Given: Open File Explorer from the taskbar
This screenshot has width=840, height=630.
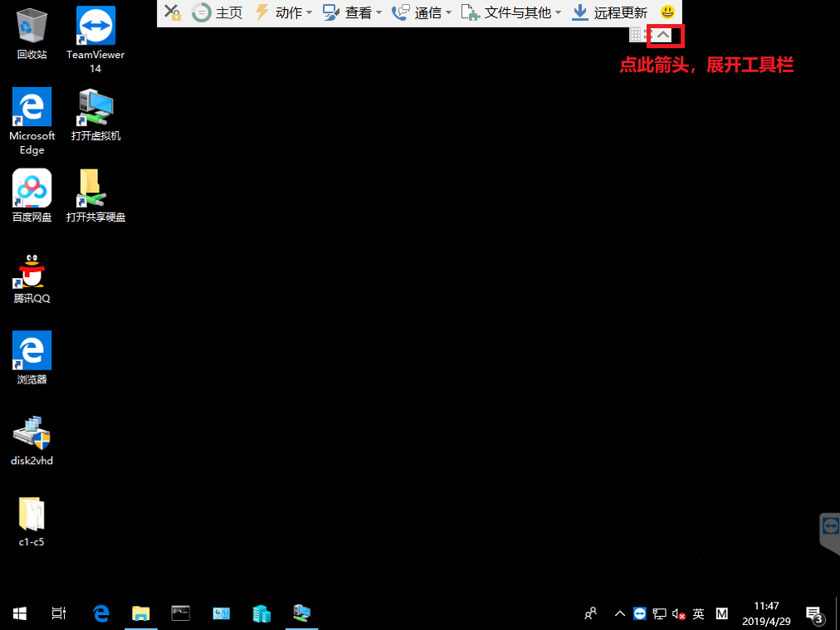Looking at the screenshot, I should [x=141, y=613].
